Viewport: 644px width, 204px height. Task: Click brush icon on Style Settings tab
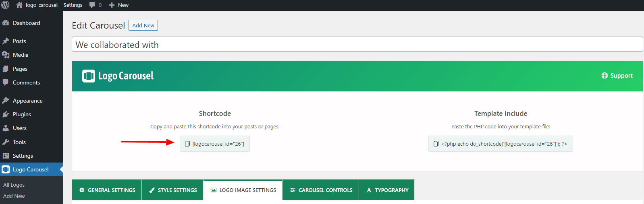tap(152, 190)
